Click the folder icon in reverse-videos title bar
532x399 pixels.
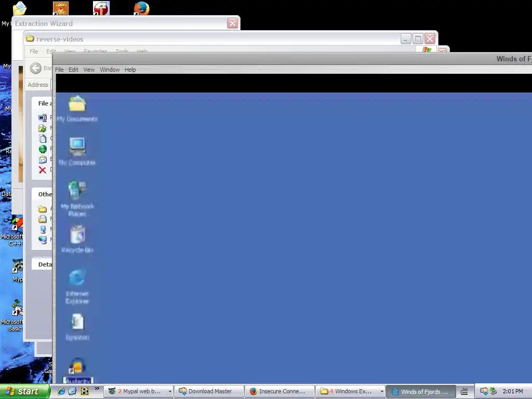click(30, 38)
